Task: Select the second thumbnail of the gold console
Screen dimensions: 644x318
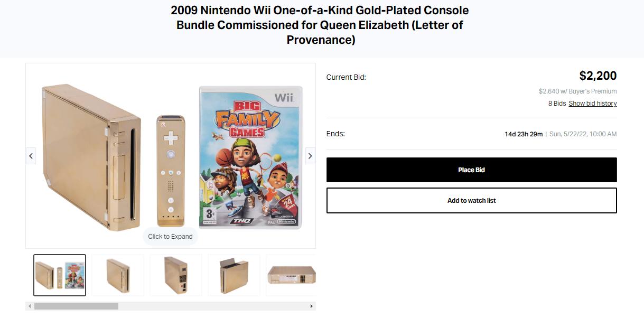Action: pyautogui.click(x=118, y=275)
